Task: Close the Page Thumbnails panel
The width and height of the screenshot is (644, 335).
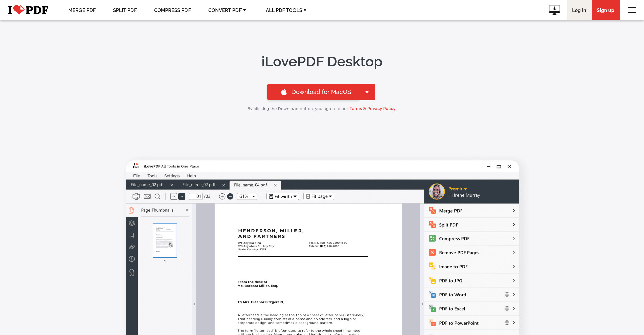Action: pos(187,210)
